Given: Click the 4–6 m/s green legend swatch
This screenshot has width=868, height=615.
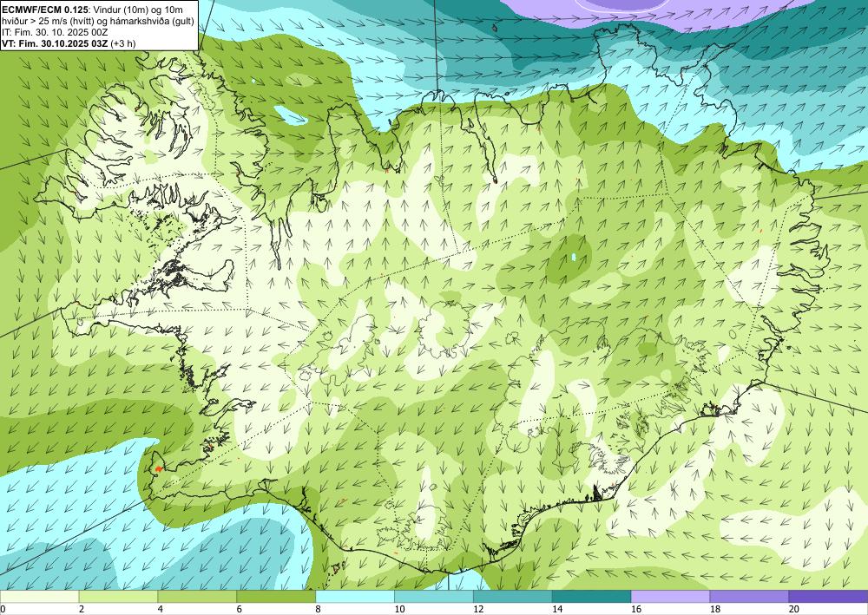Looking at the screenshot, I should 197,596.
